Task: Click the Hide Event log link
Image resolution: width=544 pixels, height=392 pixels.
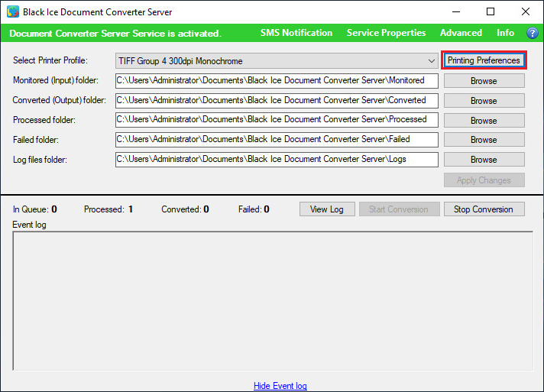Action: tap(280, 386)
